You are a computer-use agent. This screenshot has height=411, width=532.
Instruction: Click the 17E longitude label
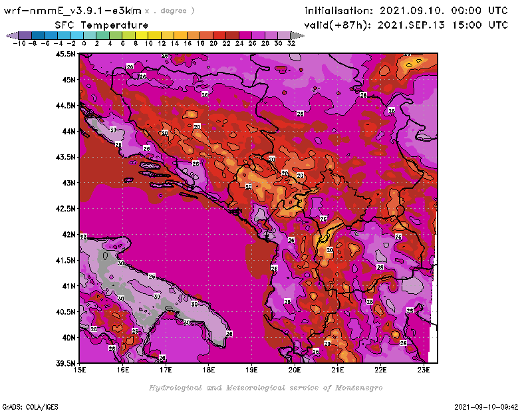166,370
